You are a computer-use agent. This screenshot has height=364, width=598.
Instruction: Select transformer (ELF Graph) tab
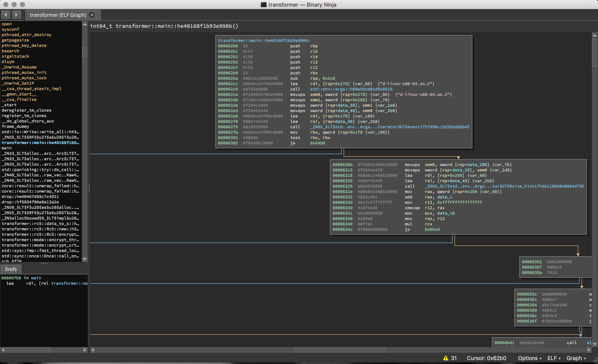(58, 15)
